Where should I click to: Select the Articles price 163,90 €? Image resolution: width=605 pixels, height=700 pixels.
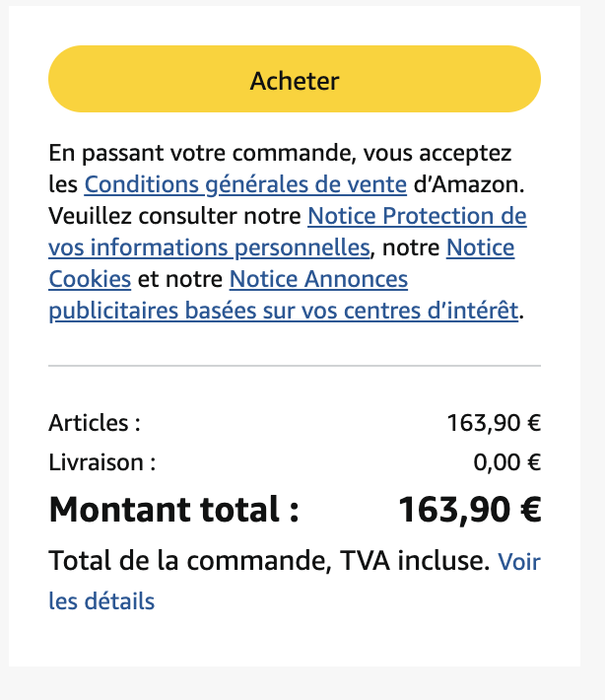pyautogui.click(x=494, y=423)
